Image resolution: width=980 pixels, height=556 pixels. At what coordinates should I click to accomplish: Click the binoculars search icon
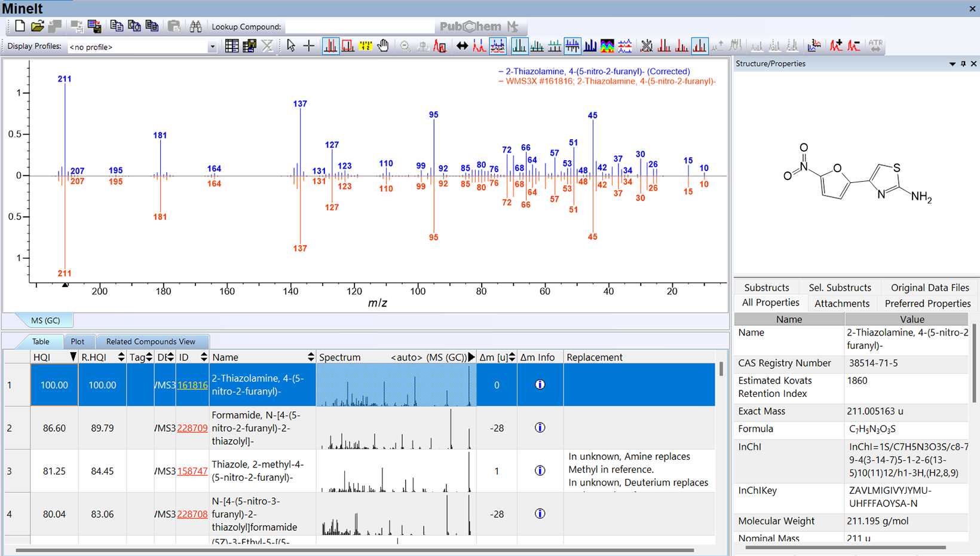(195, 26)
